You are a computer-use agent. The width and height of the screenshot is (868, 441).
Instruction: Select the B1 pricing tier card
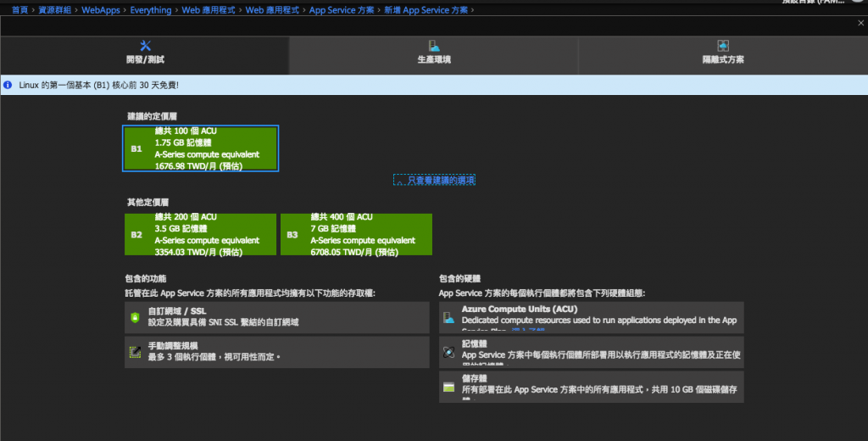[200, 148]
